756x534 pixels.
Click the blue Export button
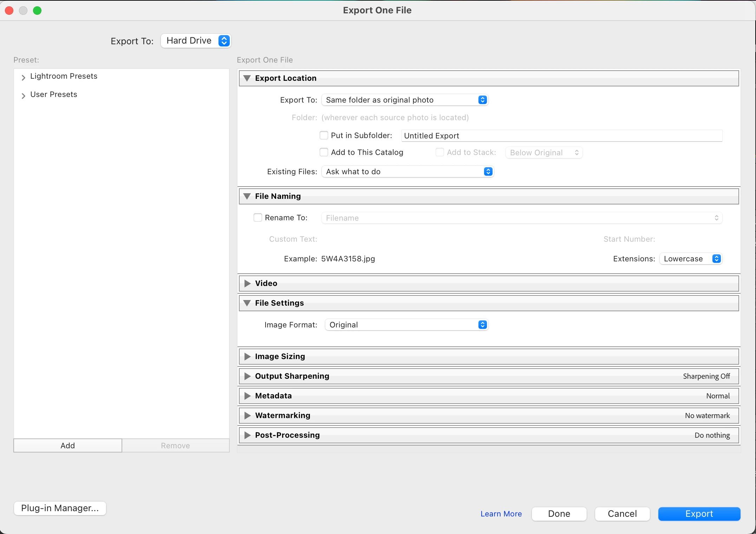(699, 514)
